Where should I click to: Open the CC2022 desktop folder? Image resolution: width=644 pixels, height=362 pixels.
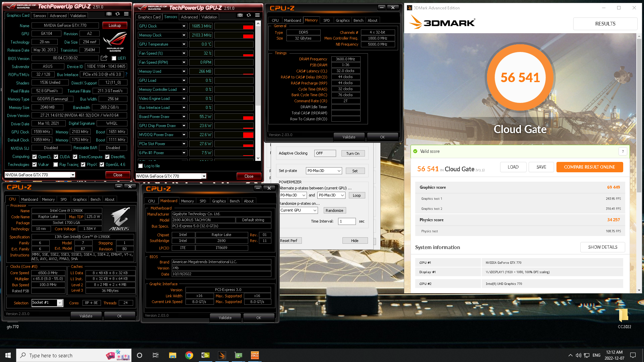click(x=624, y=318)
